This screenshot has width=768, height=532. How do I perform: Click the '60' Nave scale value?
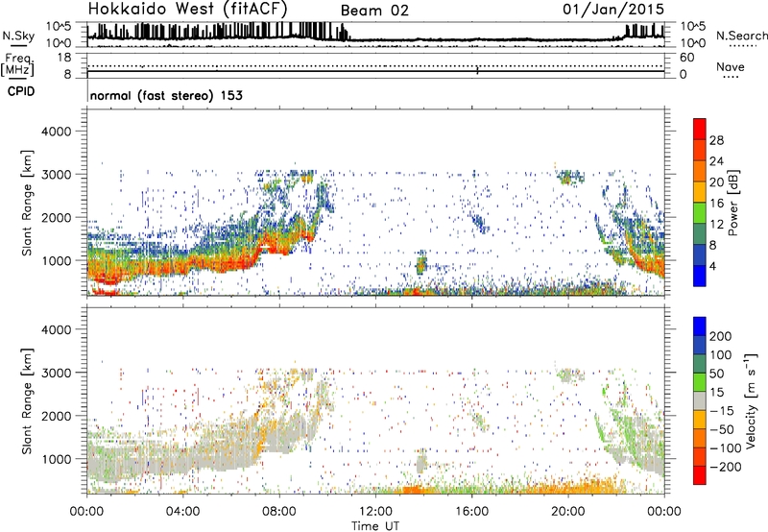(x=686, y=58)
